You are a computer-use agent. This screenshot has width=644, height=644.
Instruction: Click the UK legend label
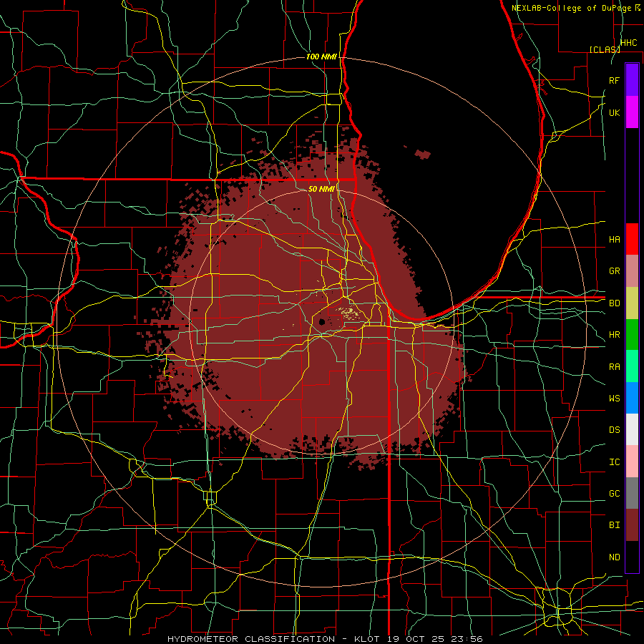[x=614, y=112]
